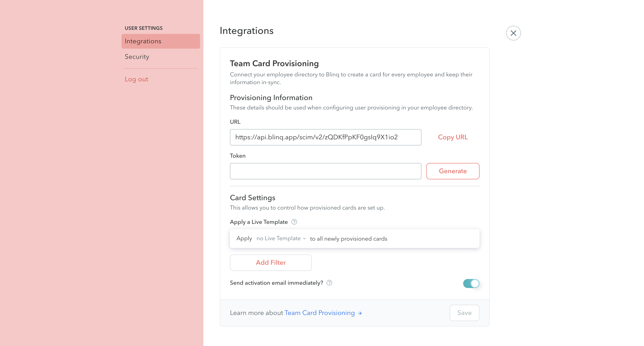644x346 pixels.
Task: Toggle the Send activation email immediately switch
Action: (x=471, y=283)
